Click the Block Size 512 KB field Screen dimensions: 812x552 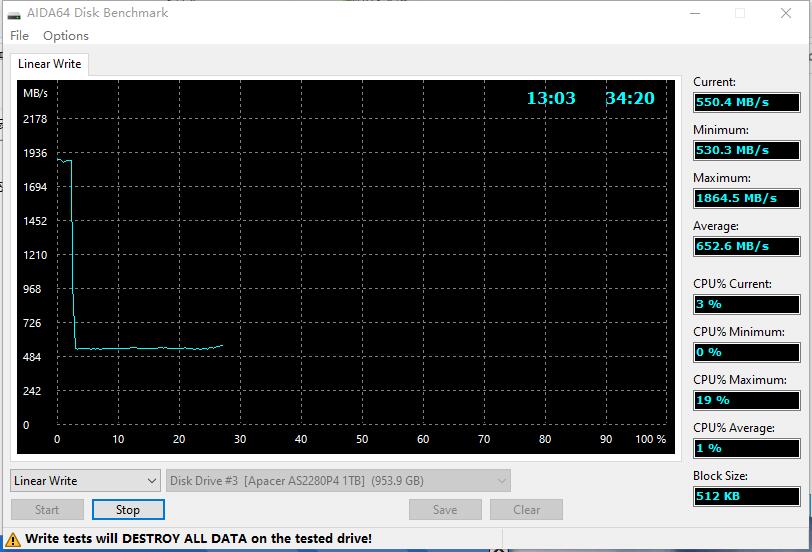tap(746, 496)
